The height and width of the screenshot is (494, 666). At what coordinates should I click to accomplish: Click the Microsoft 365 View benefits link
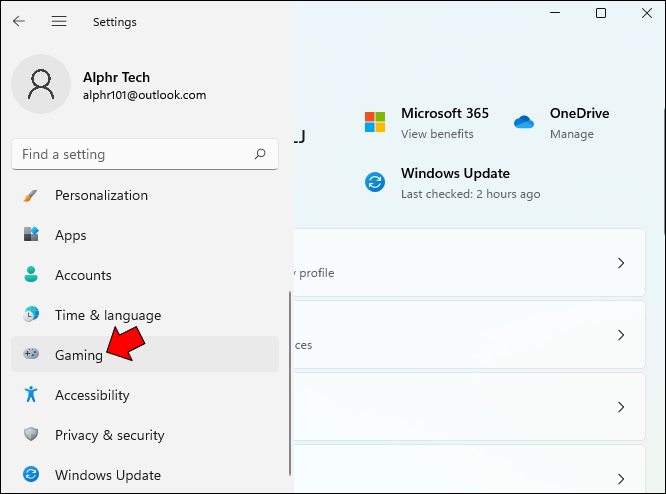click(x=437, y=134)
